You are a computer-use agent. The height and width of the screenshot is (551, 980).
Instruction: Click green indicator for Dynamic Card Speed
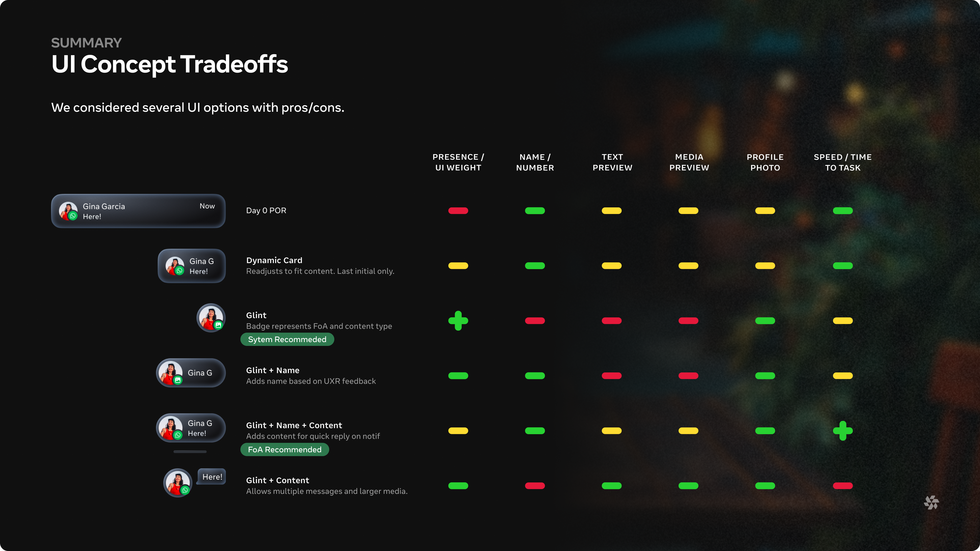843,266
